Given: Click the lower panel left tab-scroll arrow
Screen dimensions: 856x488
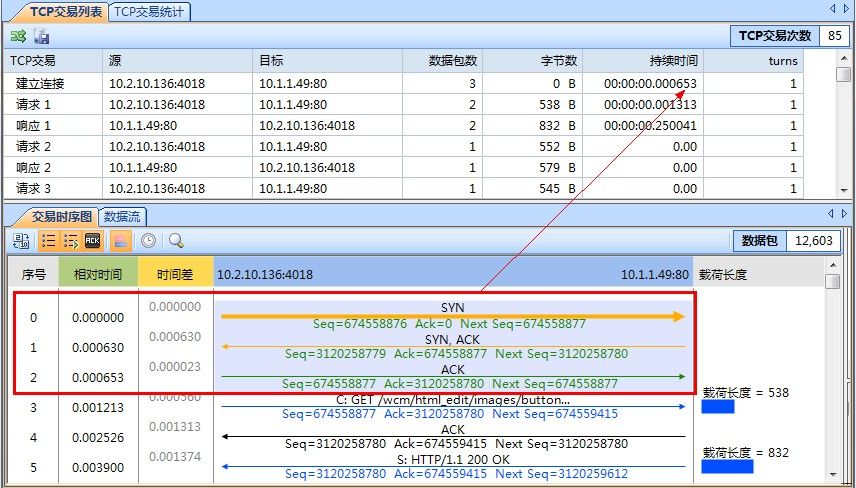Looking at the screenshot, I should [832, 214].
